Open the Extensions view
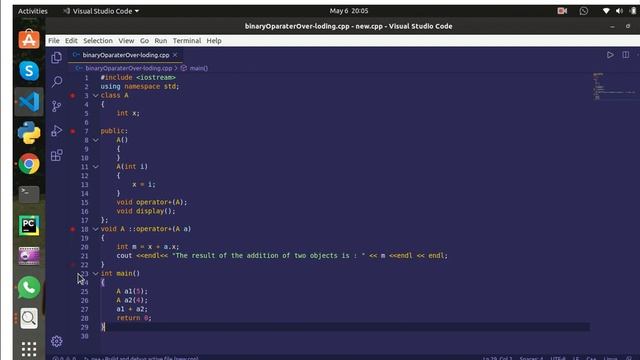 click(x=57, y=155)
